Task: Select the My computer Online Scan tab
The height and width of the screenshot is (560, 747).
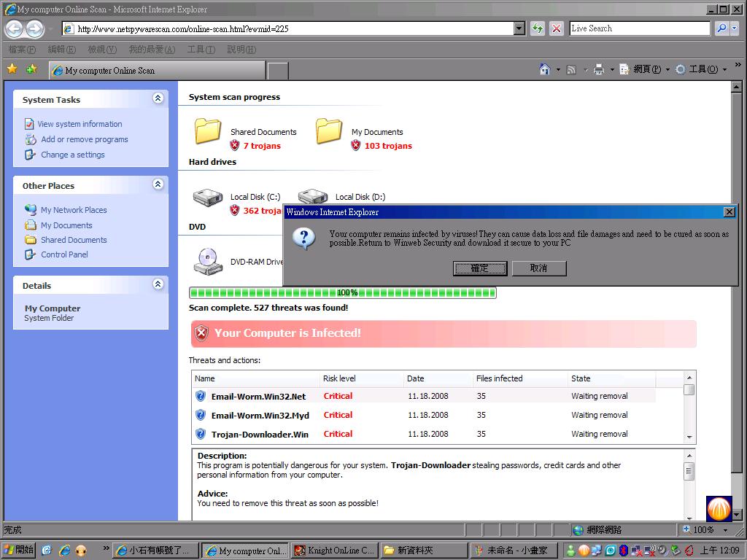Action: pos(157,71)
